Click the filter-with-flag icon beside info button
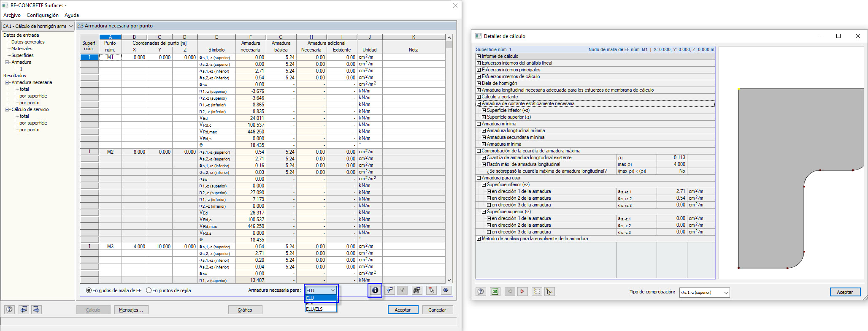The image size is (868, 331). (389, 290)
